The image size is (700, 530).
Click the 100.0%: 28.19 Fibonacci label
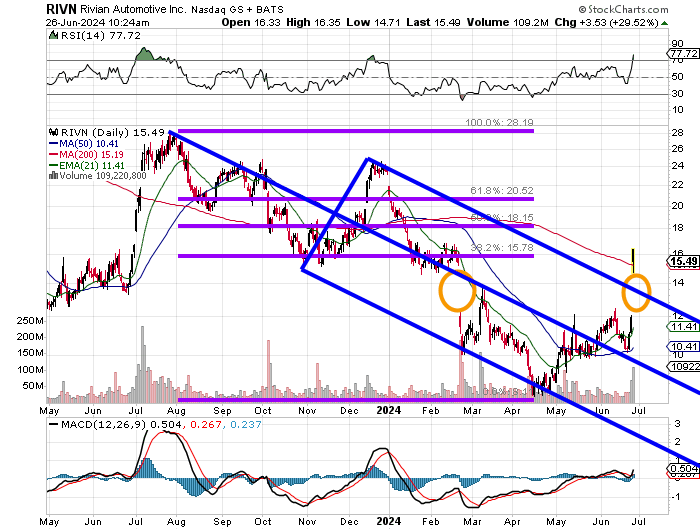499,122
